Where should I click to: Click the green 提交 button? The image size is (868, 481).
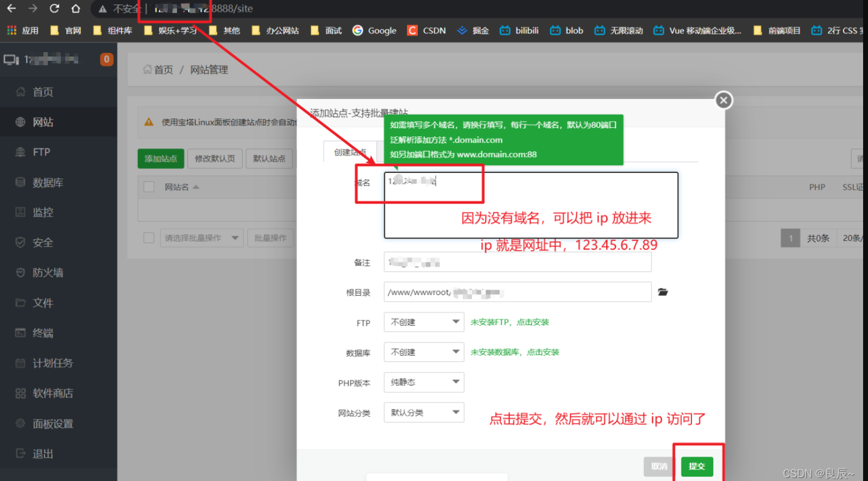coord(697,466)
